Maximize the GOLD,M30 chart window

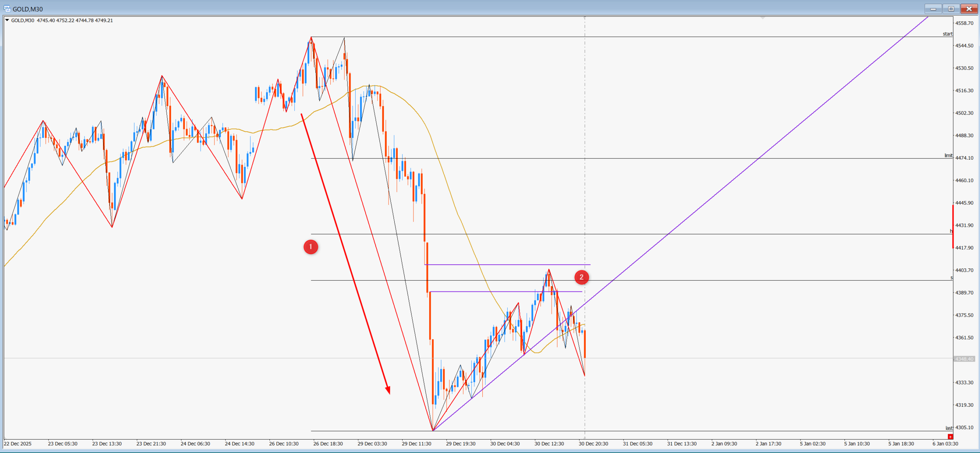coord(951,8)
